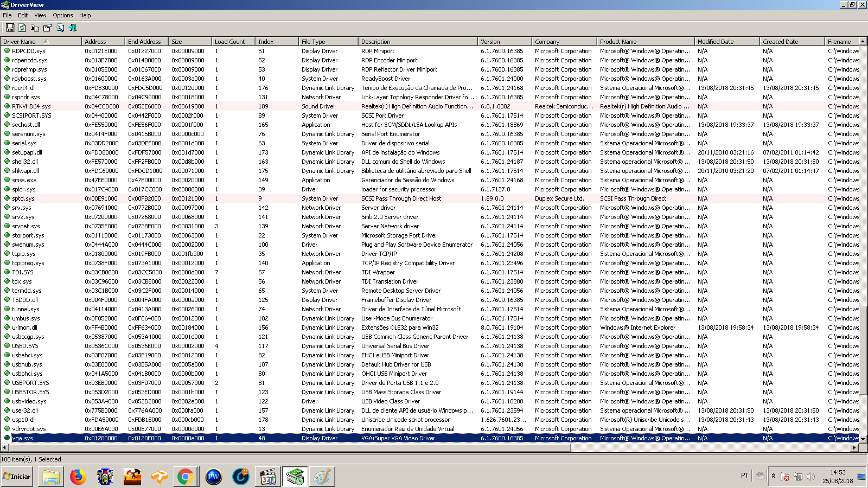Sort by the Size column header
Viewport: 868px width, 488px height.
(x=190, y=42)
